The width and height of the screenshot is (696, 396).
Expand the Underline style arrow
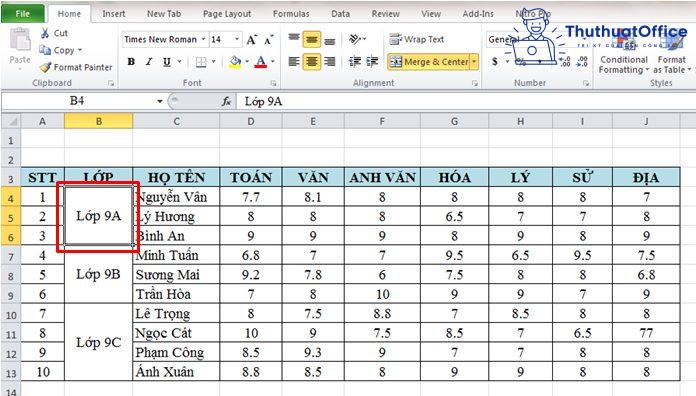[180, 62]
